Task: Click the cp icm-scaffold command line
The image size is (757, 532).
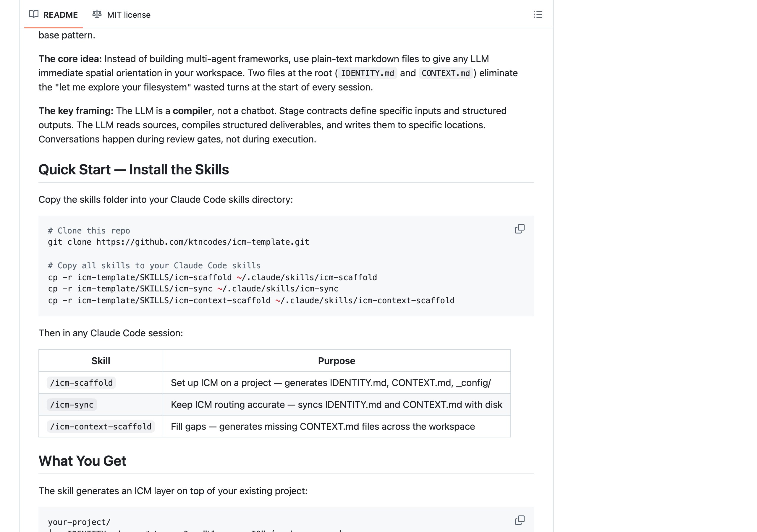Action: [x=212, y=278]
